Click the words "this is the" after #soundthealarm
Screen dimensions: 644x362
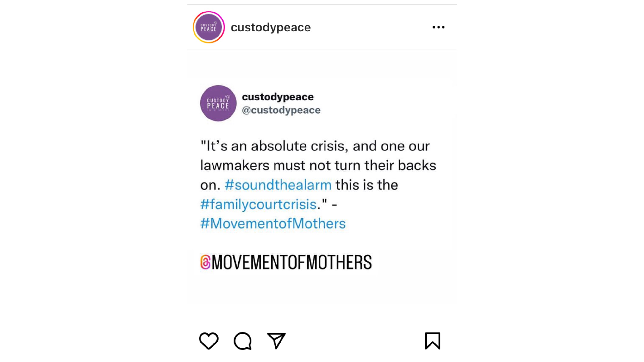coord(367,185)
